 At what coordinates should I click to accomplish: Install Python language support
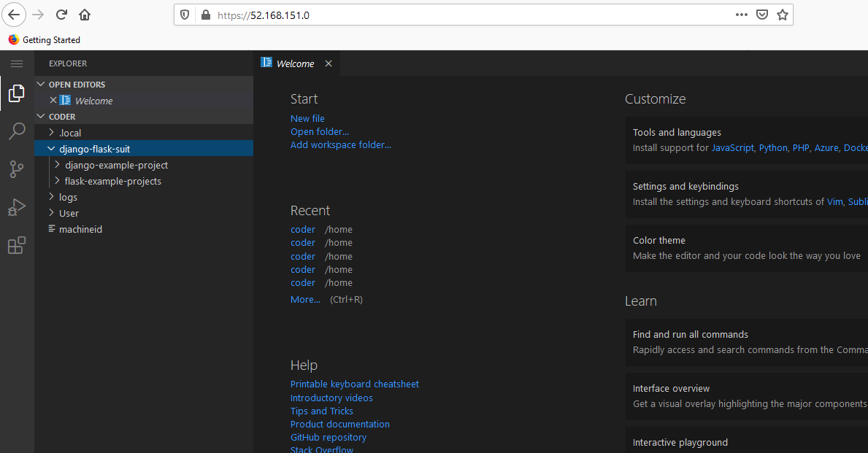click(773, 147)
